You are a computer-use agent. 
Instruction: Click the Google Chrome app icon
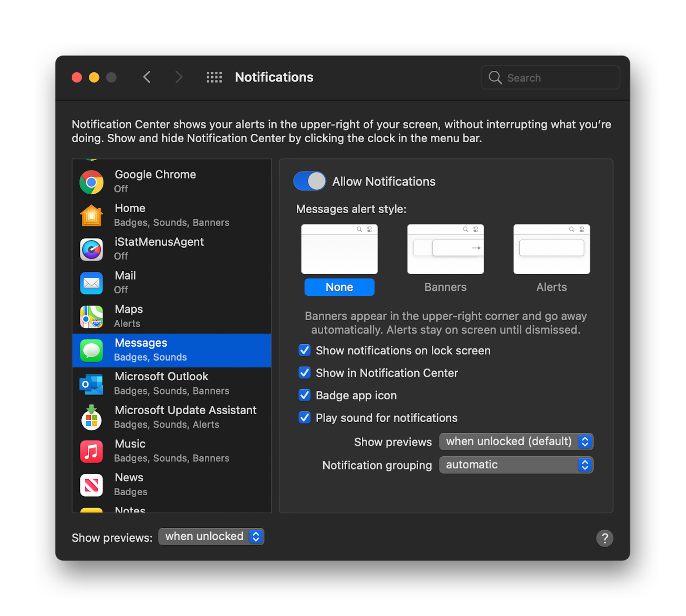coord(91,182)
